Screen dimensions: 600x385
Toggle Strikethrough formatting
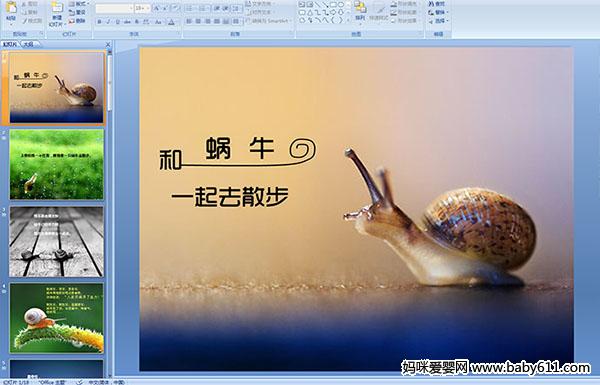point(127,22)
